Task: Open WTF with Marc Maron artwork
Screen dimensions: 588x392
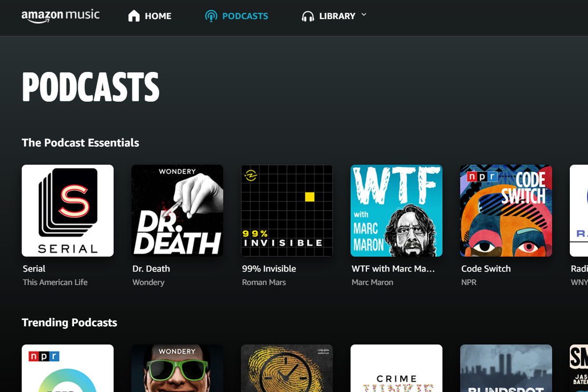Action: pos(396,210)
